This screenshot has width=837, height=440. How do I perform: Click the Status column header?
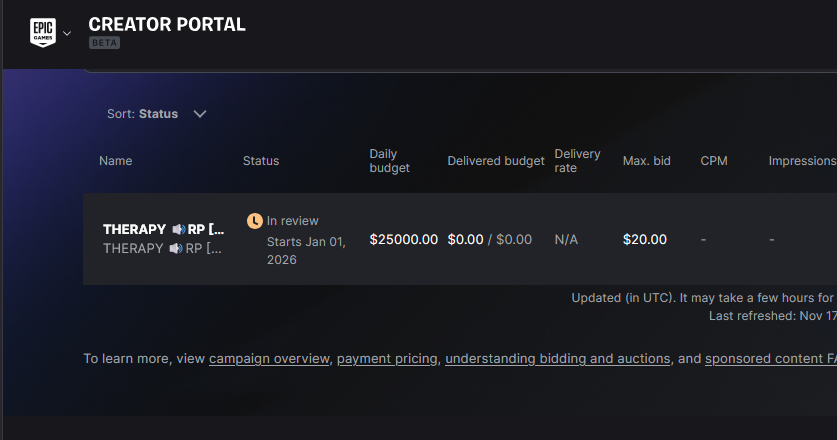pyautogui.click(x=261, y=161)
